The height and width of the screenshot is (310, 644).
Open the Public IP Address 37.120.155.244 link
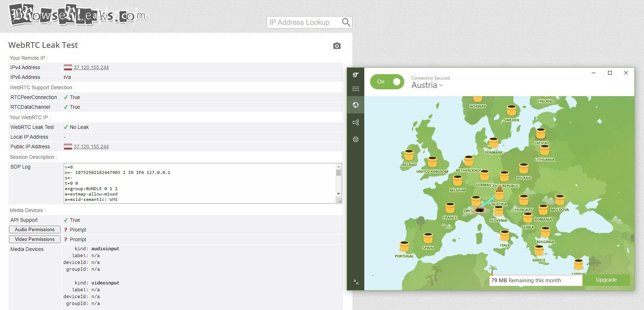click(91, 147)
